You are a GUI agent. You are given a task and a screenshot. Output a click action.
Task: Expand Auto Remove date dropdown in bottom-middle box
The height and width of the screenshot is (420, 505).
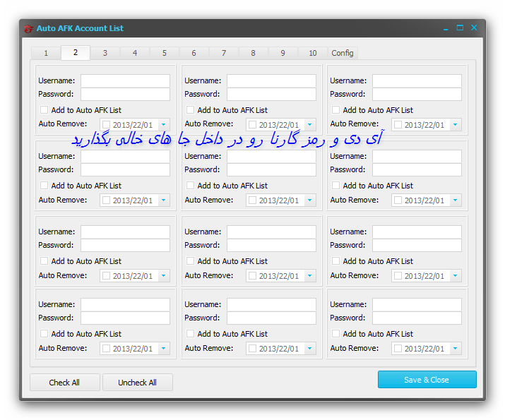[310, 348]
